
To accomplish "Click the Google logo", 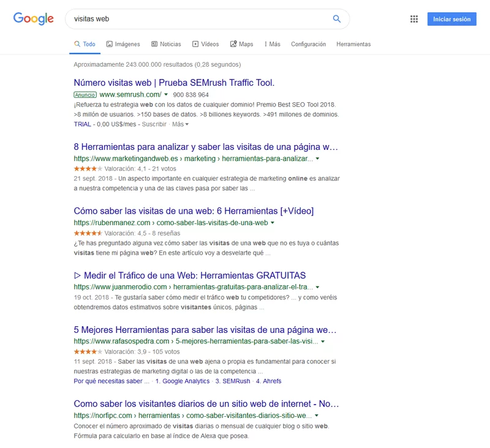I will [x=34, y=19].
